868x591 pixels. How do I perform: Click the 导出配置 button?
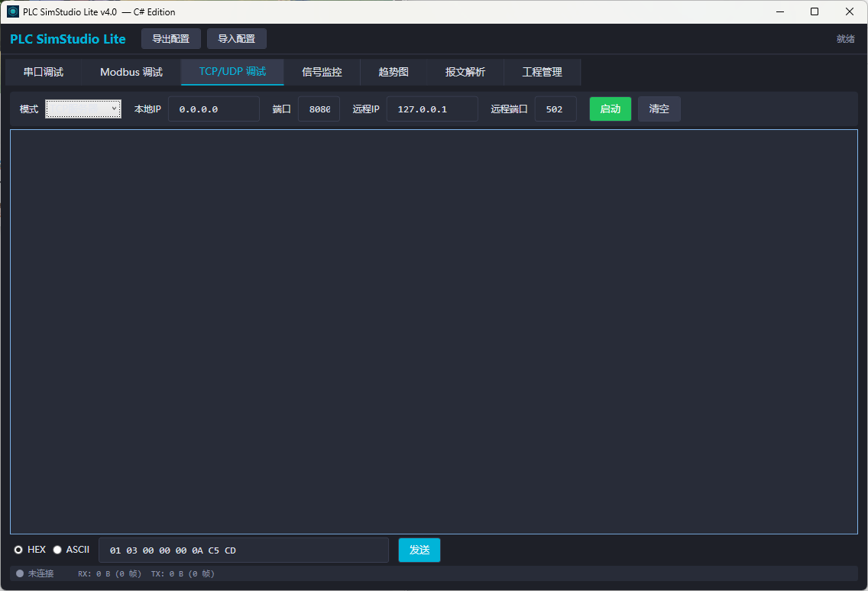pyautogui.click(x=171, y=39)
